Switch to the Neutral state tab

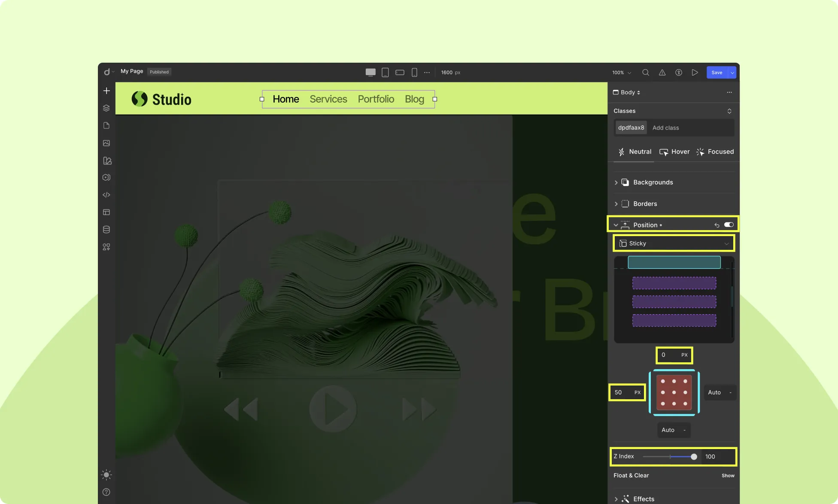point(635,152)
